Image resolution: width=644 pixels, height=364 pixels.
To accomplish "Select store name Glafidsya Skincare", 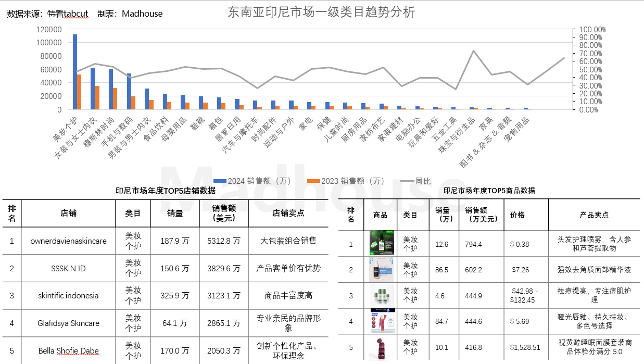I will (x=68, y=323).
